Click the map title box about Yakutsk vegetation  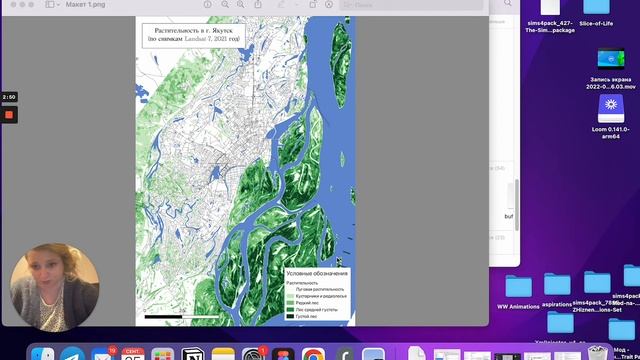(194, 36)
